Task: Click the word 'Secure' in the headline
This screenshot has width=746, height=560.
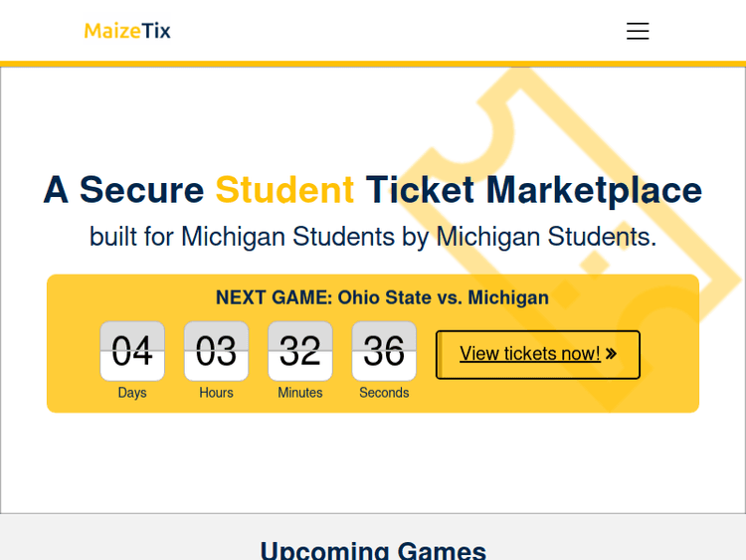Action: coord(141,190)
